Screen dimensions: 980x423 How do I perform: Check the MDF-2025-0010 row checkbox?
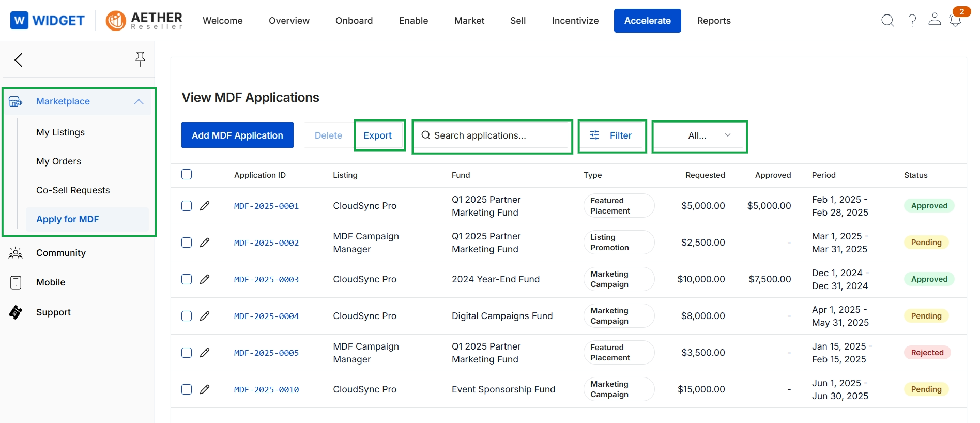(x=187, y=389)
